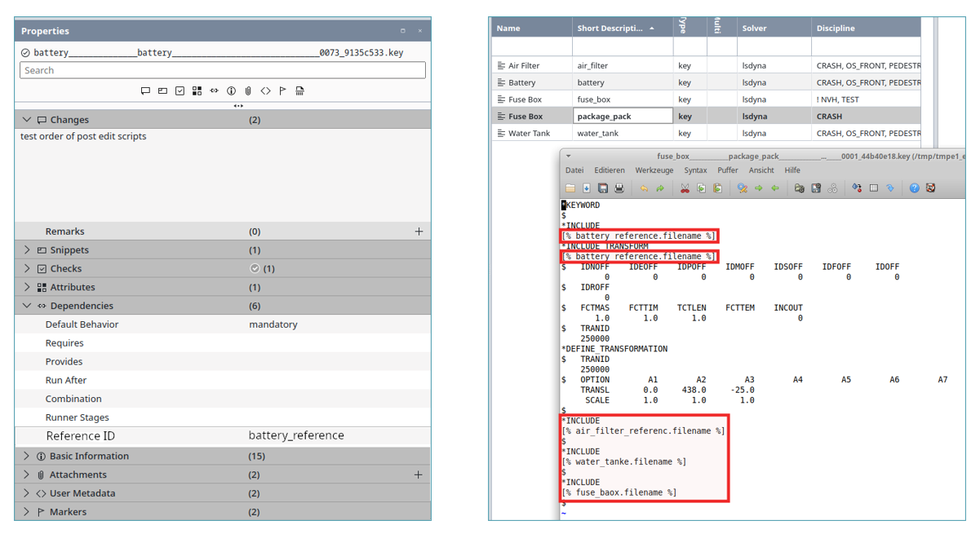Add an attachment with the plus button

419,474
